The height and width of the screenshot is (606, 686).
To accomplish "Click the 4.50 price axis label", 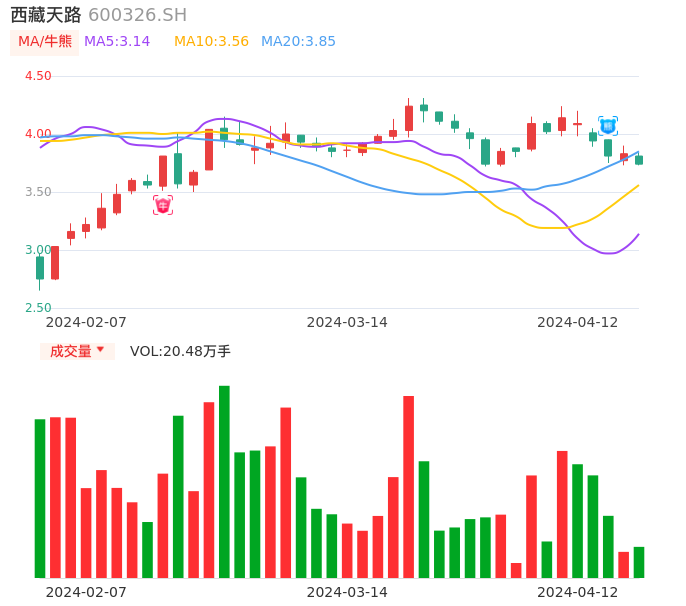I will click(x=38, y=76).
